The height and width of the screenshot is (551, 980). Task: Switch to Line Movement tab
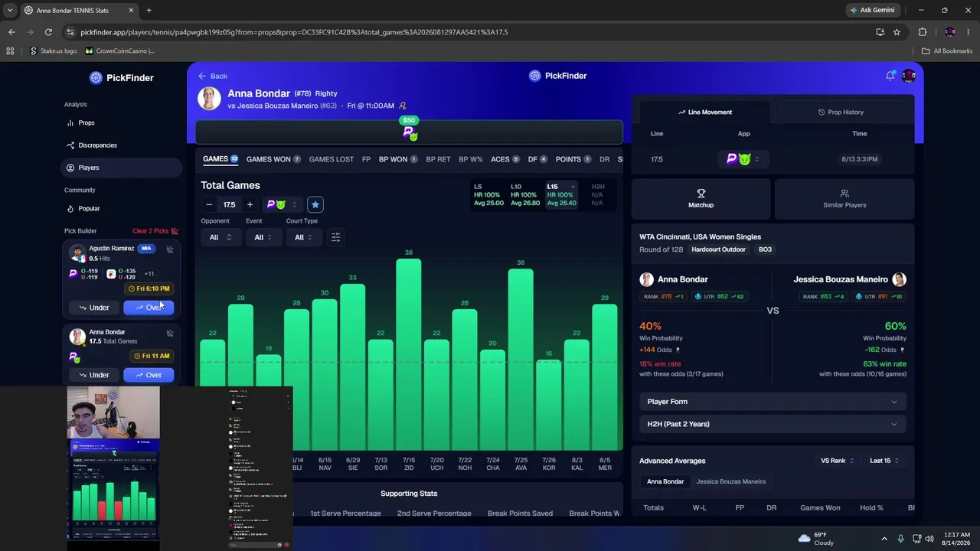pyautogui.click(x=705, y=112)
